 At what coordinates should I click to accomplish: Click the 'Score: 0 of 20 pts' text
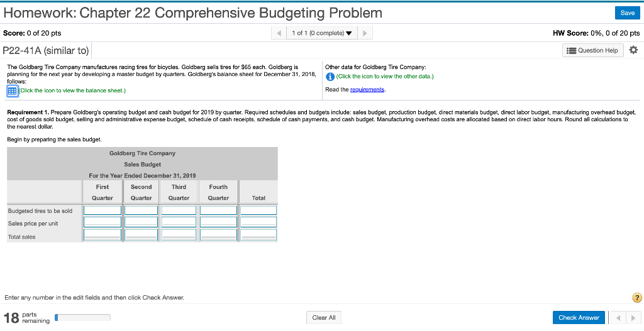point(32,33)
